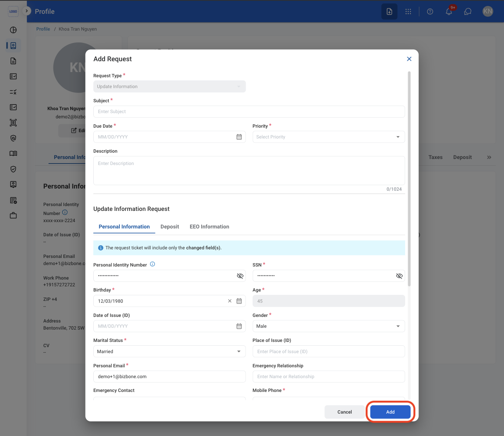Open the apps grid icon

tap(408, 12)
